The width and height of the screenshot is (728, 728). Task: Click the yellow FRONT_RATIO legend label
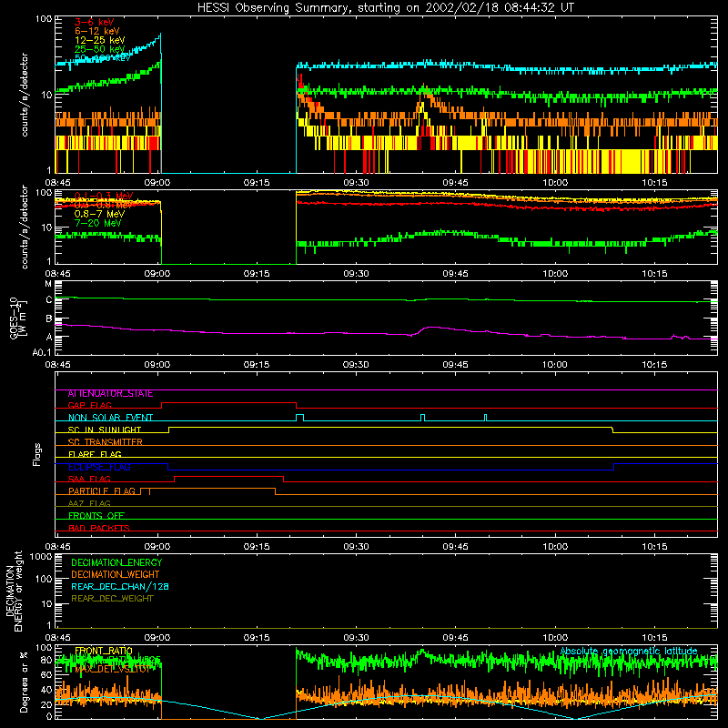click(104, 651)
